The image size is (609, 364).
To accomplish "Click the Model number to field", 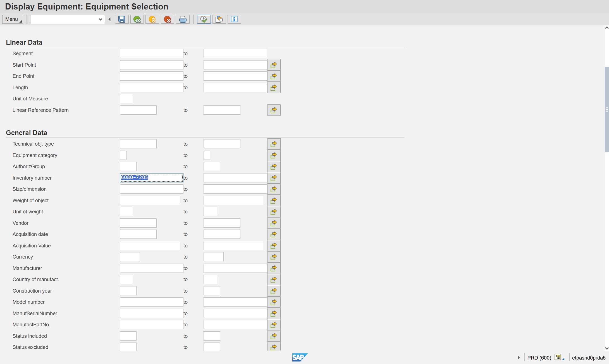I will pyautogui.click(x=235, y=302).
